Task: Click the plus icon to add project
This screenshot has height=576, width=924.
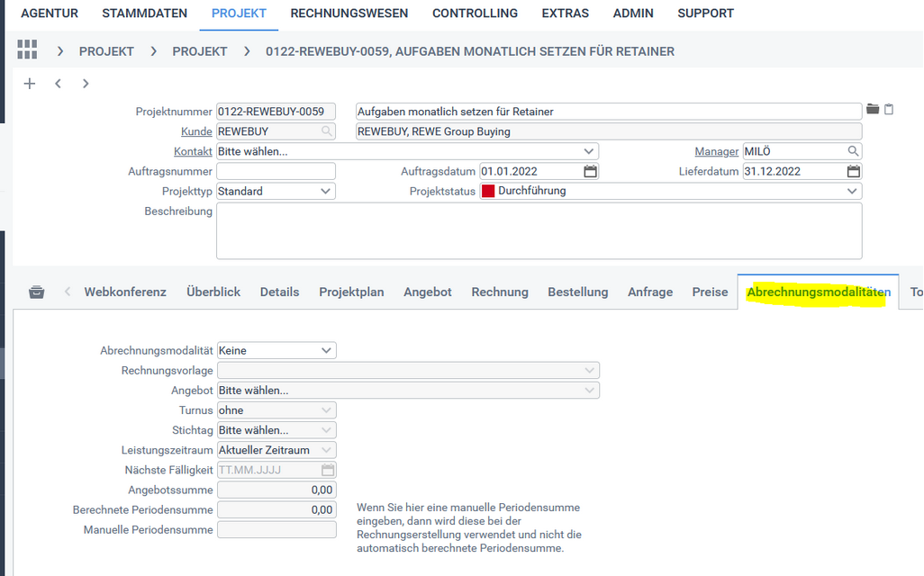Action: click(x=30, y=84)
